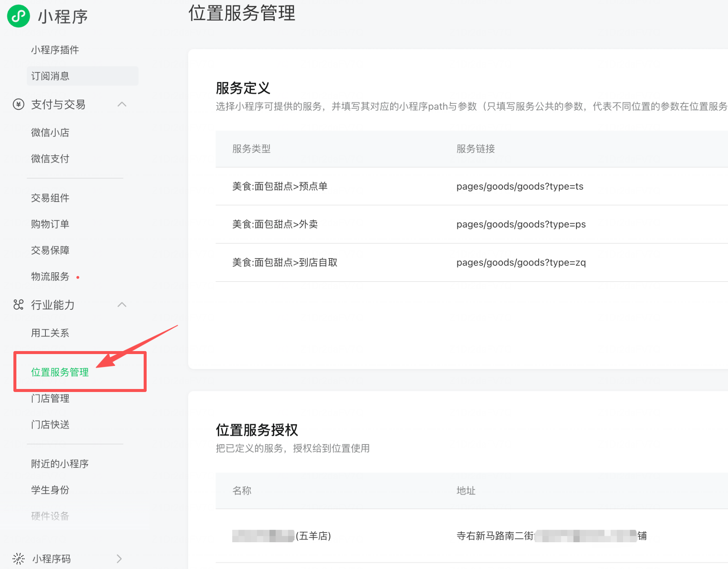Collapse the 支付与交易 section chevron

(x=122, y=105)
